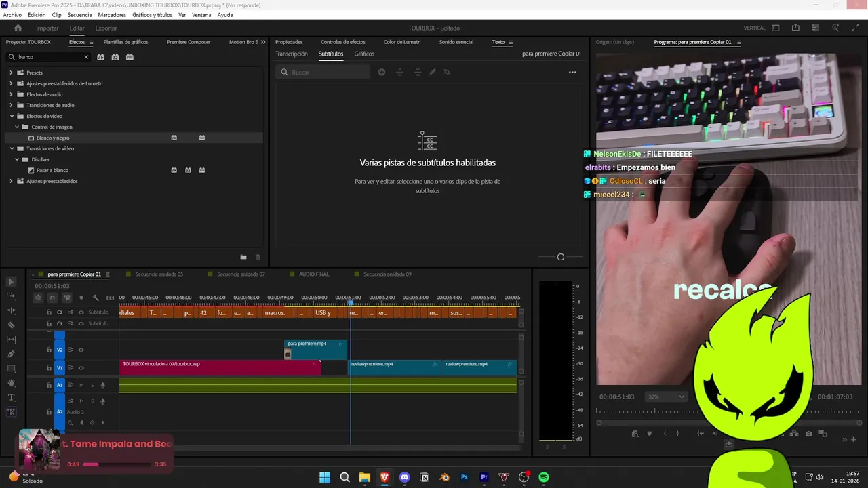Switch to the Transcripción tab
This screenshot has height=488, width=868.
pos(292,54)
